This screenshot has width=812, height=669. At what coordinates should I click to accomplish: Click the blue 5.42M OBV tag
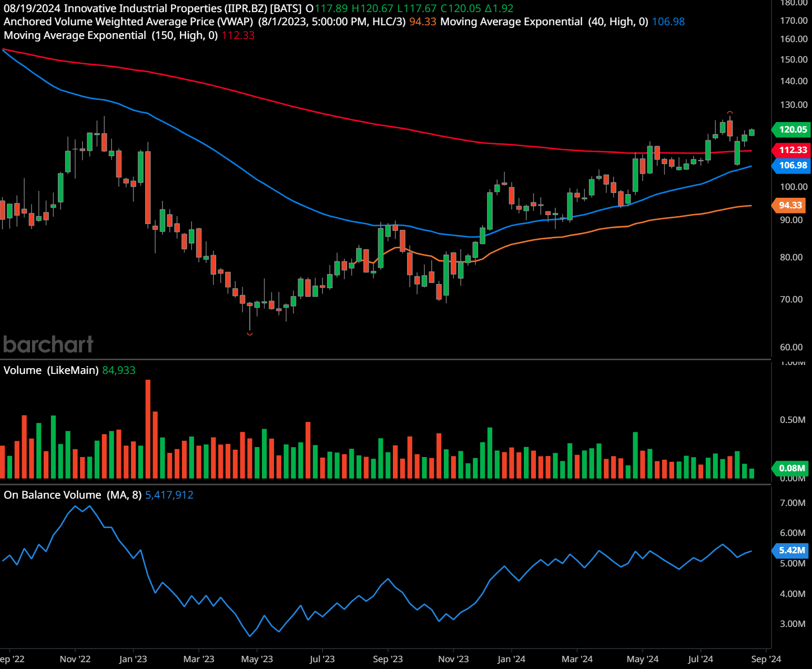pyautogui.click(x=790, y=550)
